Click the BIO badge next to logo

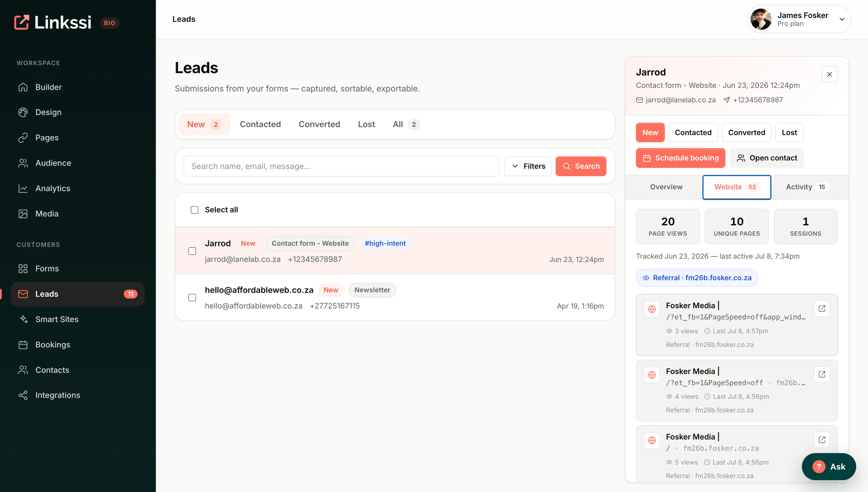click(110, 23)
